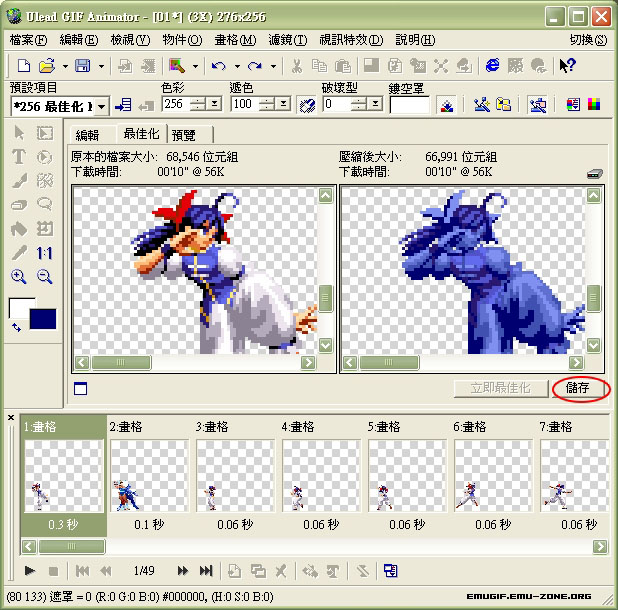
Task: Click the frame panel options icon in playback bar
Action: point(390,570)
